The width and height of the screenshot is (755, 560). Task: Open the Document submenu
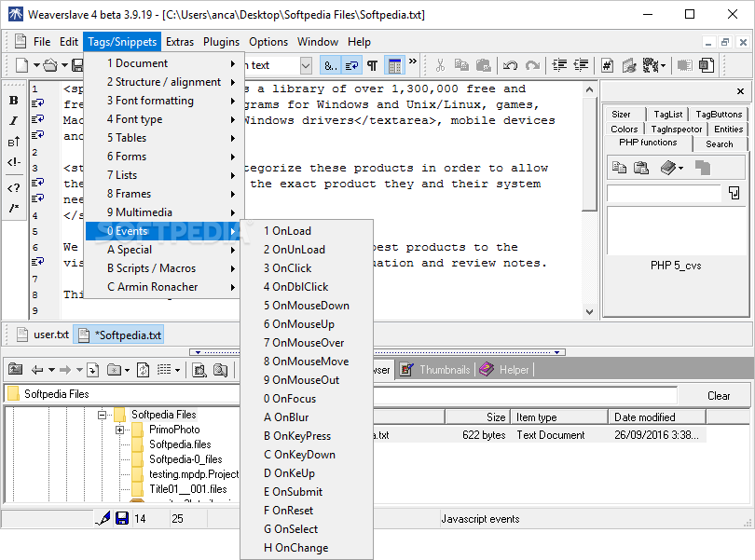pyautogui.click(x=164, y=63)
